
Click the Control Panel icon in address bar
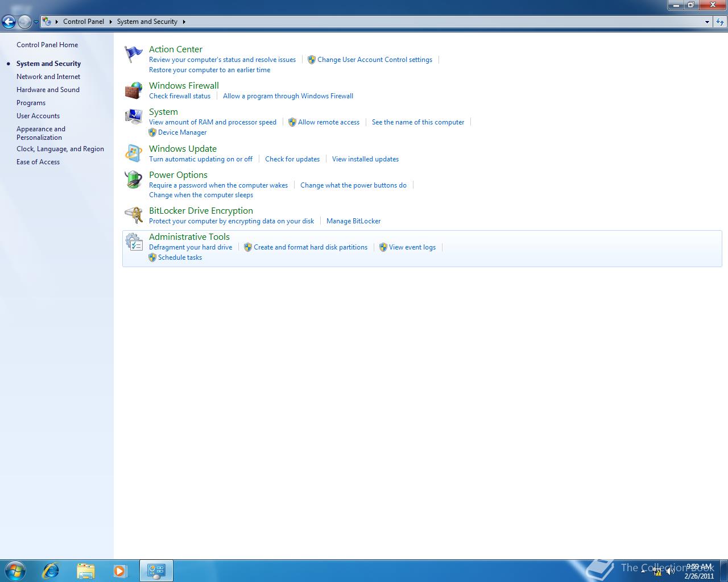click(x=47, y=22)
